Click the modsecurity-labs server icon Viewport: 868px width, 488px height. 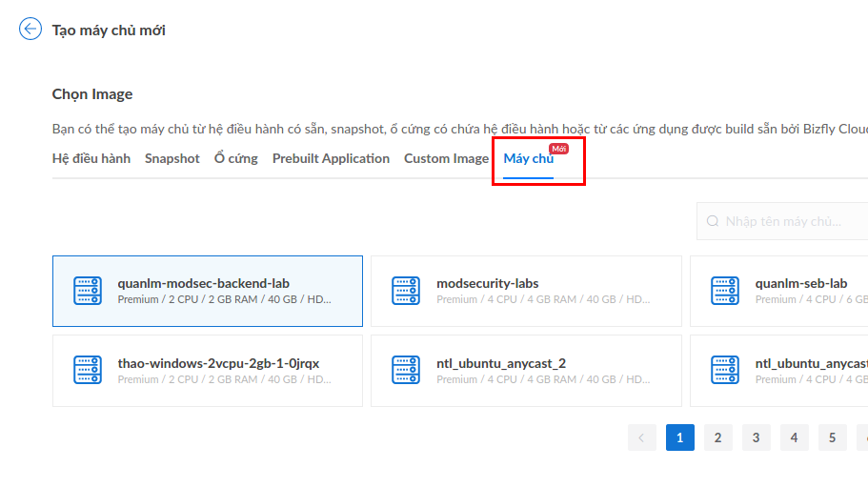point(406,291)
